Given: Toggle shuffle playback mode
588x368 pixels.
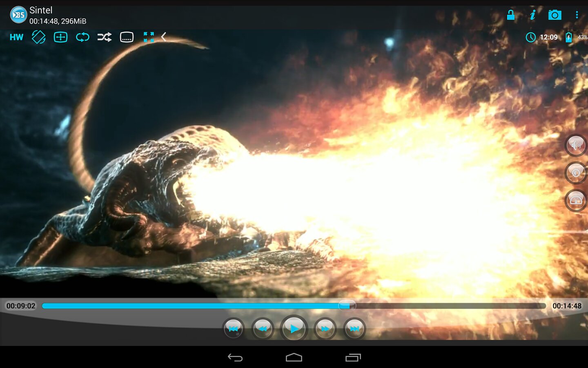Looking at the screenshot, I should point(105,37).
